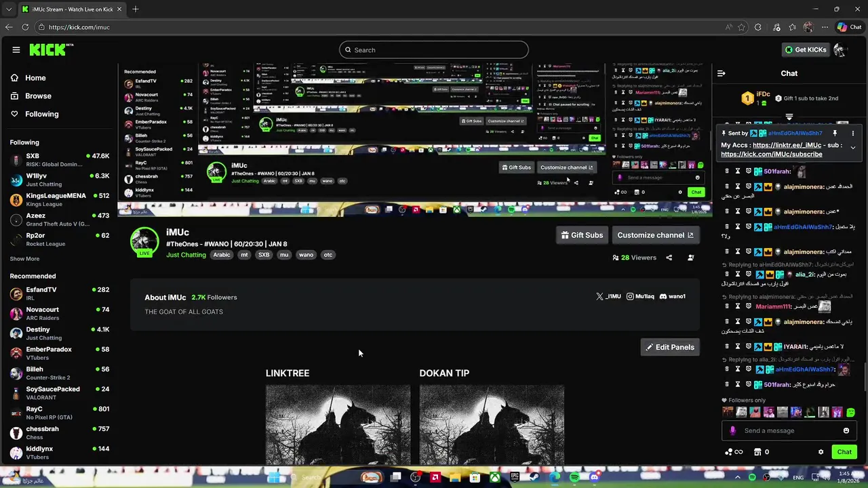Screen dimensions: 868x488
Task: Click the user icon right of share icon
Action: (690, 258)
